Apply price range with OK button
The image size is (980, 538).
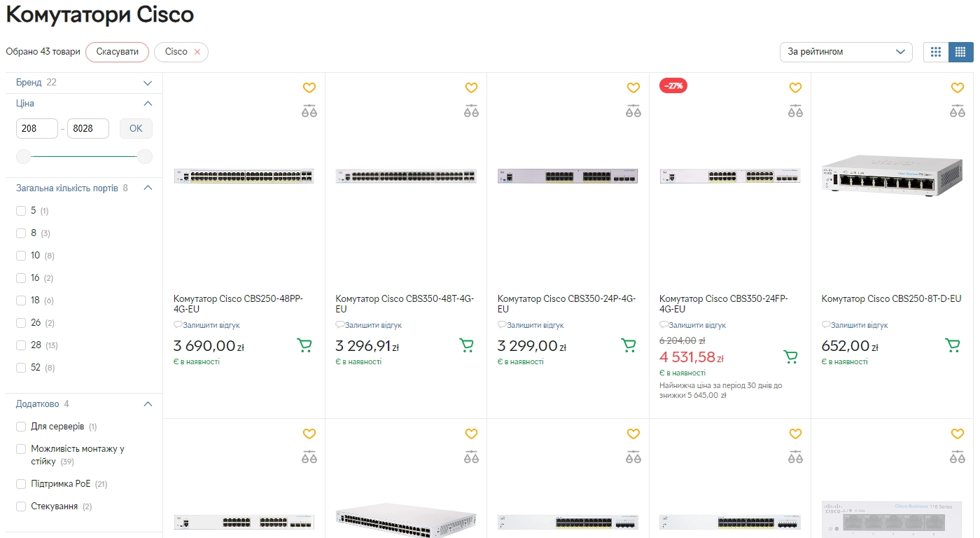[136, 128]
